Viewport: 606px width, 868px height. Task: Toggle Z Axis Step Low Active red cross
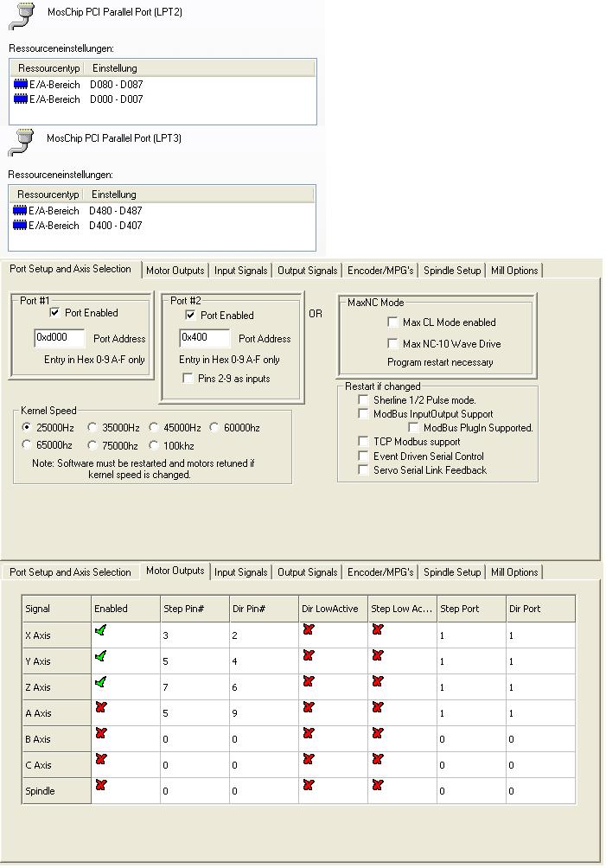tap(378, 681)
